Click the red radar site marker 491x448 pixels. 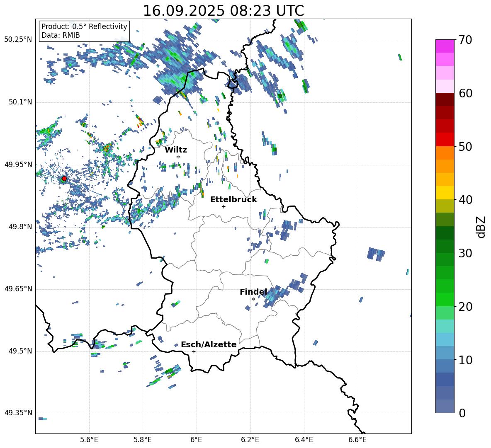[64, 178]
